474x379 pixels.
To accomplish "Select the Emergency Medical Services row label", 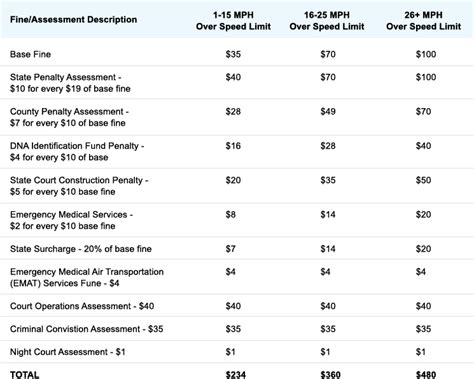I will [x=71, y=220].
